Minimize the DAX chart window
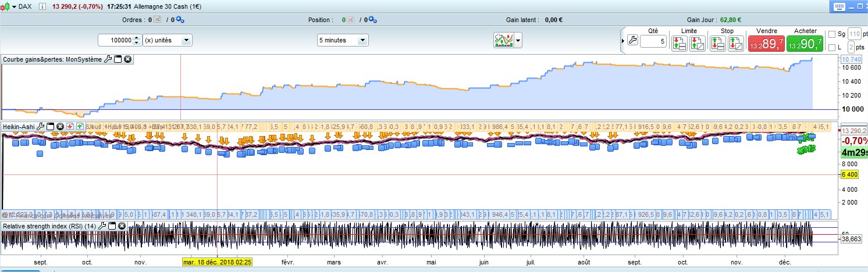868x272 pixels. [x=852, y=6]
